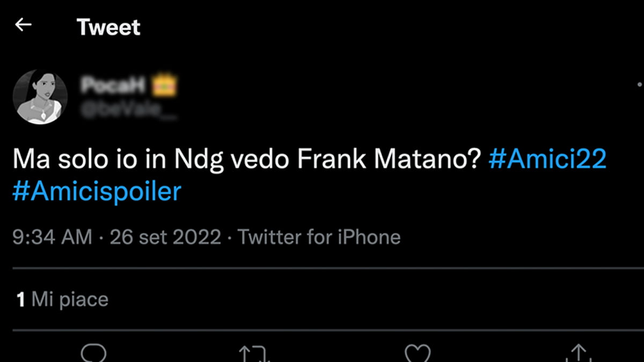Tap the Twitter for iPhone source label

click(319, 237)
